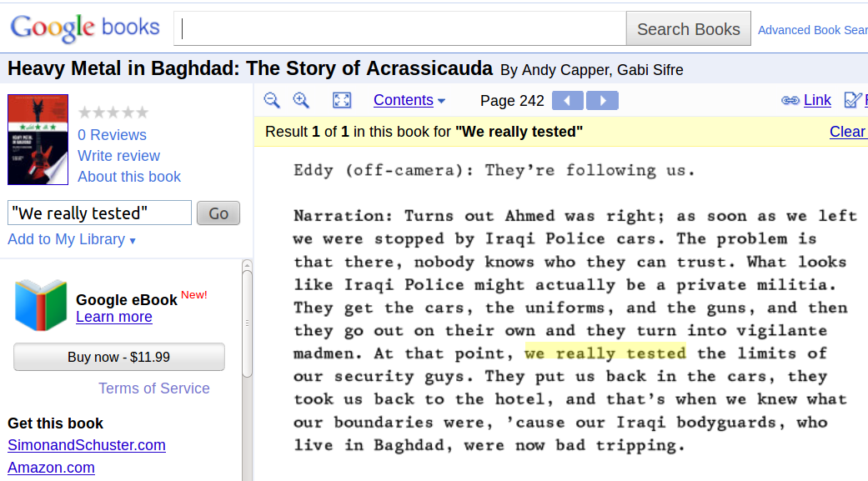Click the star rating row
The image size is (868, 481).
tap(113, 113)
